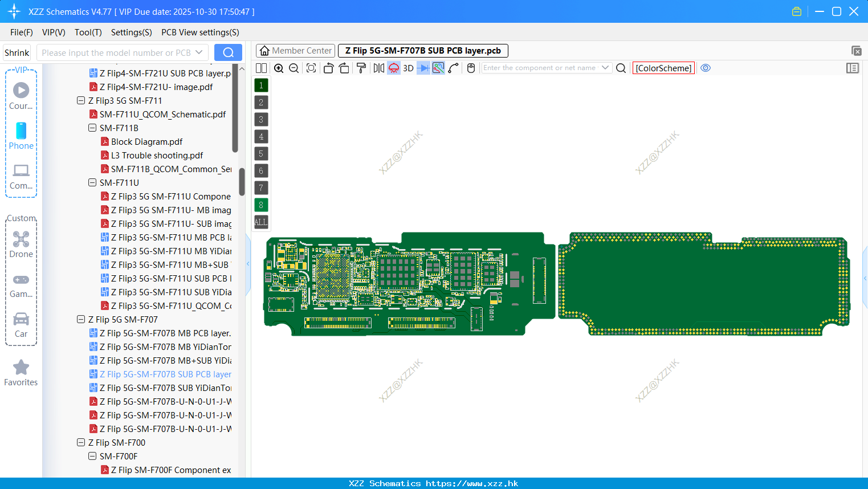The image size is (868, 489).
Task: Open the ColorScheme selector
Action: [663, 68]
